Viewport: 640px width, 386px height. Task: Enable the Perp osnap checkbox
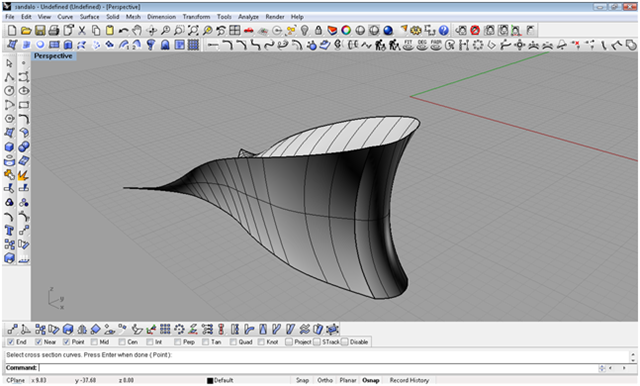pos(178,342)
